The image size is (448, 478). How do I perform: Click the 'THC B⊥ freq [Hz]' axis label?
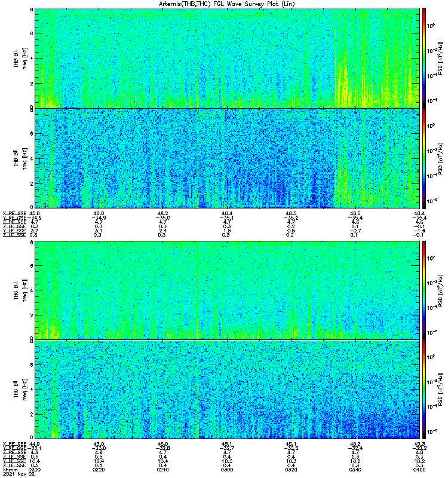(x=20, y=290)
